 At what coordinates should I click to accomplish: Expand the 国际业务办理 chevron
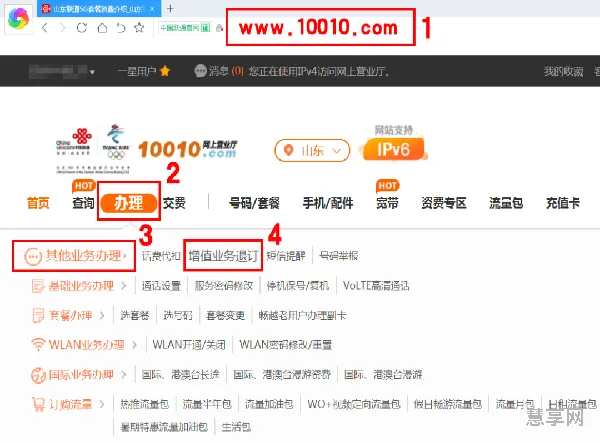tap(123, 375)
